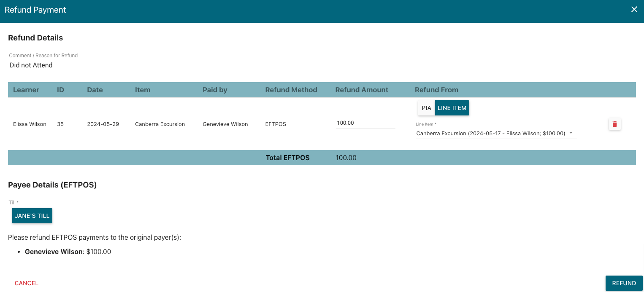Delete the Elissa Wilson refund row

[x=614, y=124]
